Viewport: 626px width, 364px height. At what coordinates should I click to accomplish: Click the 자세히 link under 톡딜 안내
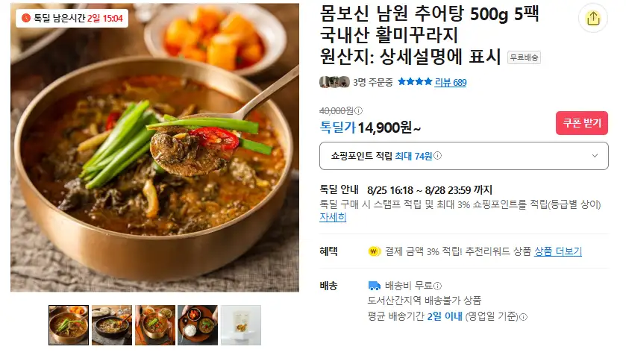coord(333,217)
